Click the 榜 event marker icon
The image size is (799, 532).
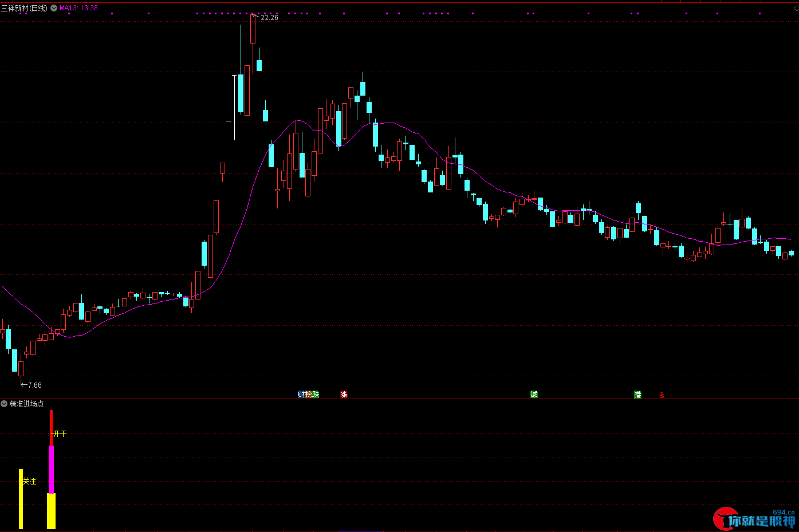click(x=308, y=395)
